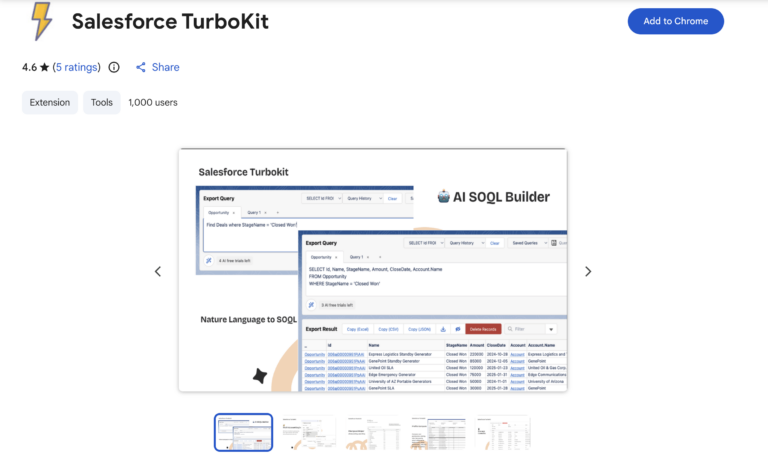Select the first screenshot thumbnail
Screen dimensions: 768x456
pos(243,432)
